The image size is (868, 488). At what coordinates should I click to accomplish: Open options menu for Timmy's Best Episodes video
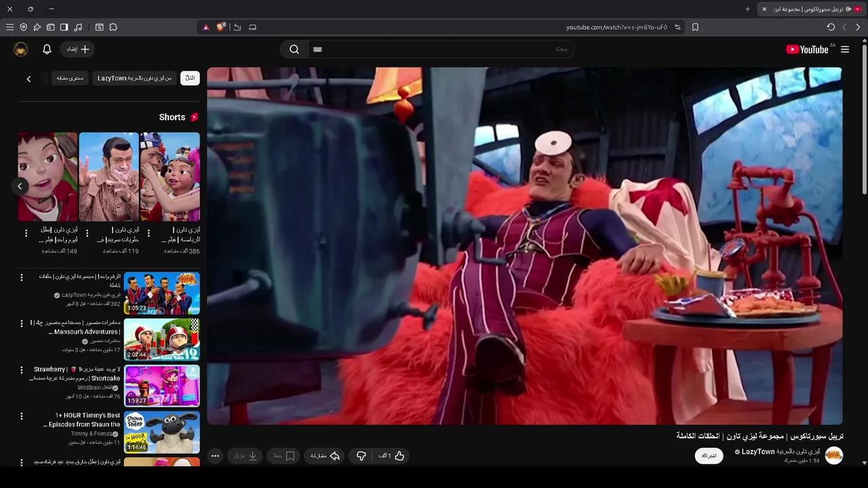click(21, 416)
